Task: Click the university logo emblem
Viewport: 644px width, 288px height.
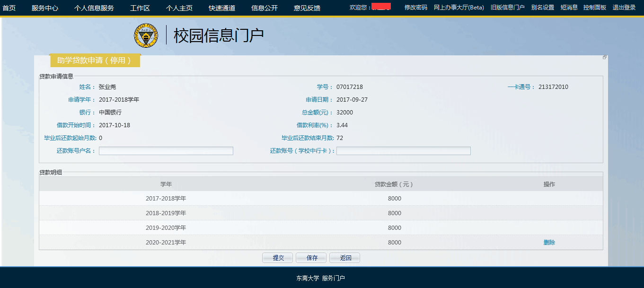Action: [x=146, y=36]
